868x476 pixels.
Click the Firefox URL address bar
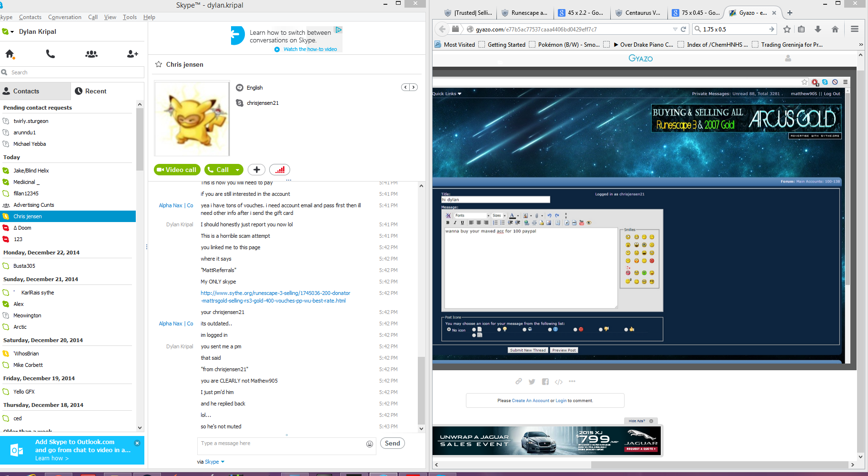coord(572,29)
